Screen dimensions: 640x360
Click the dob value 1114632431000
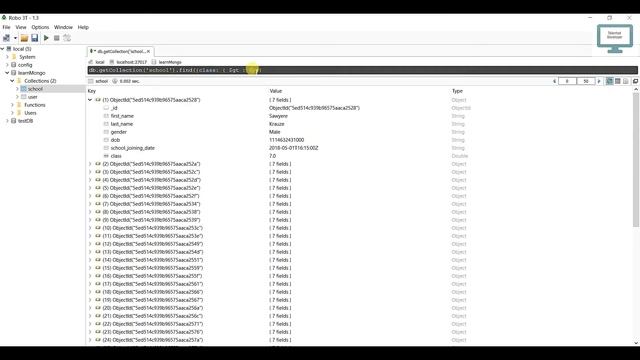[287, 140]
